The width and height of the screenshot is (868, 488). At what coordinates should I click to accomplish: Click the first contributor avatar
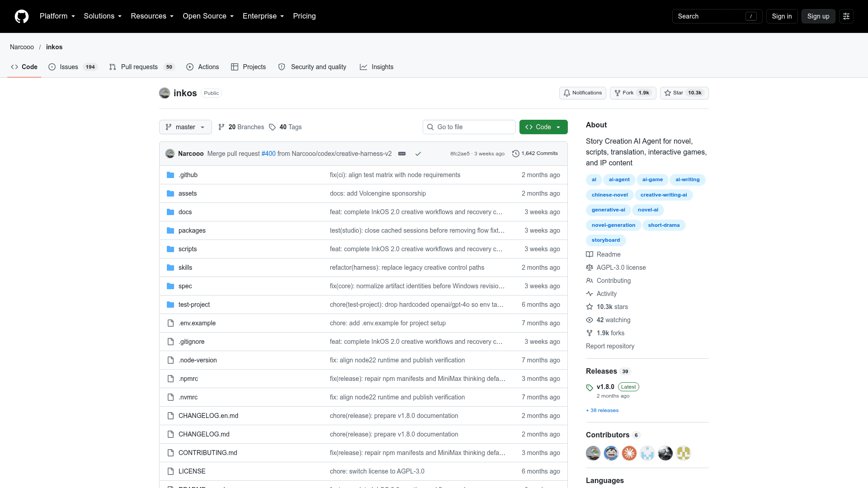coord(593,453)
